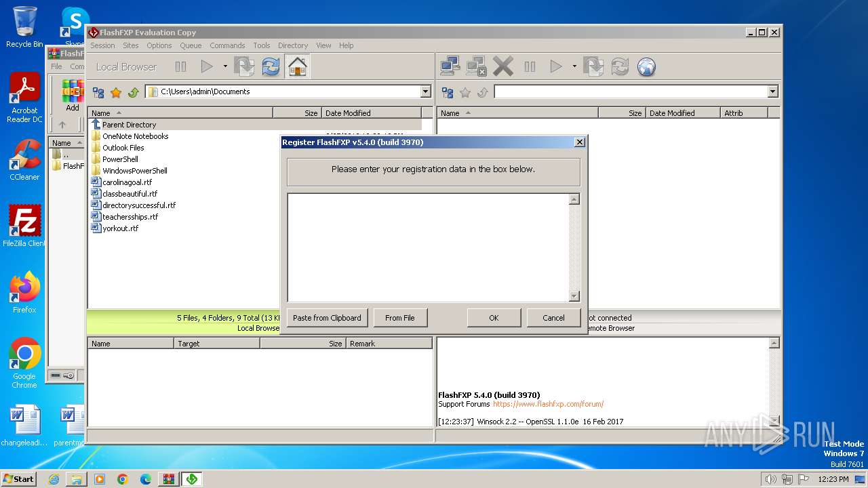The image size is (868, 488).
Task: Click the local play/transfer queue icon
Action: (207, 66)
